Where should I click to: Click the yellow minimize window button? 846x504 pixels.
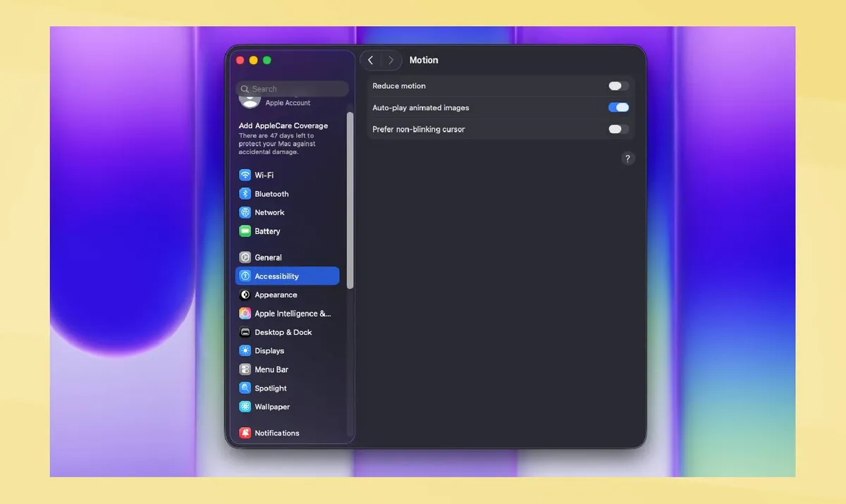pos(253,61)
